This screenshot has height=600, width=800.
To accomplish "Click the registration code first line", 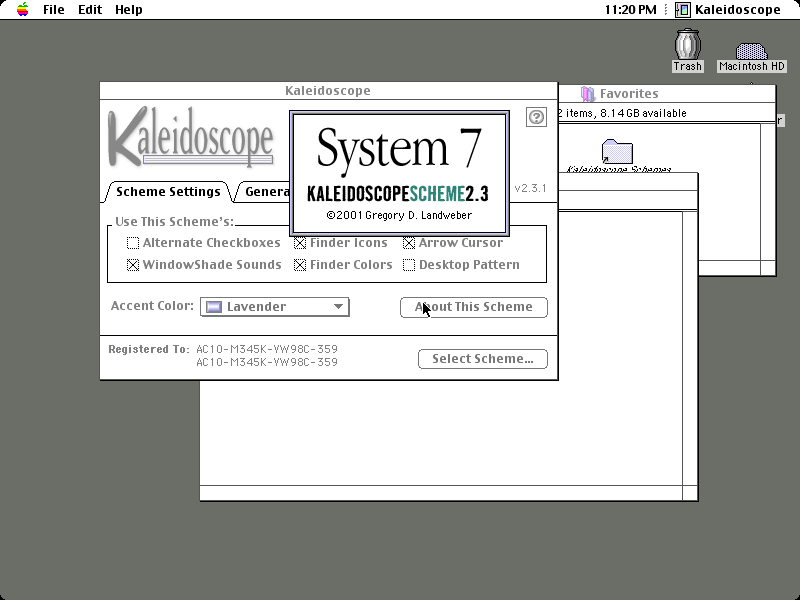I will [x=267, y=349].
